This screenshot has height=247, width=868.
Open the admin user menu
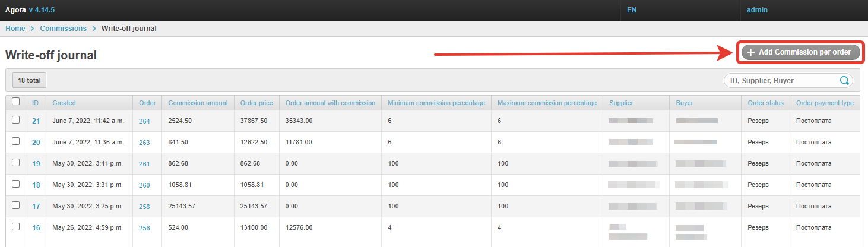(x=757, y=10)
